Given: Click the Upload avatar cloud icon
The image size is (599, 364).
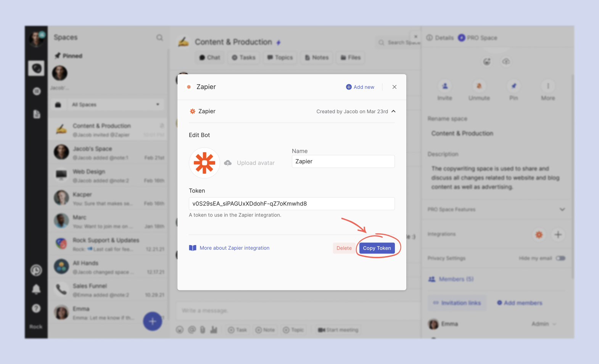Looking at the screenshot, I should coord(228,163).
